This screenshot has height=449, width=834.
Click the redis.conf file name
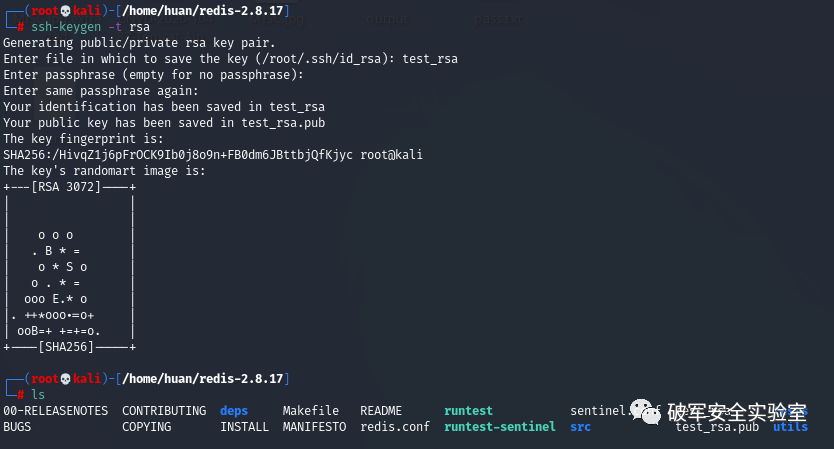(x=395, y=427)
